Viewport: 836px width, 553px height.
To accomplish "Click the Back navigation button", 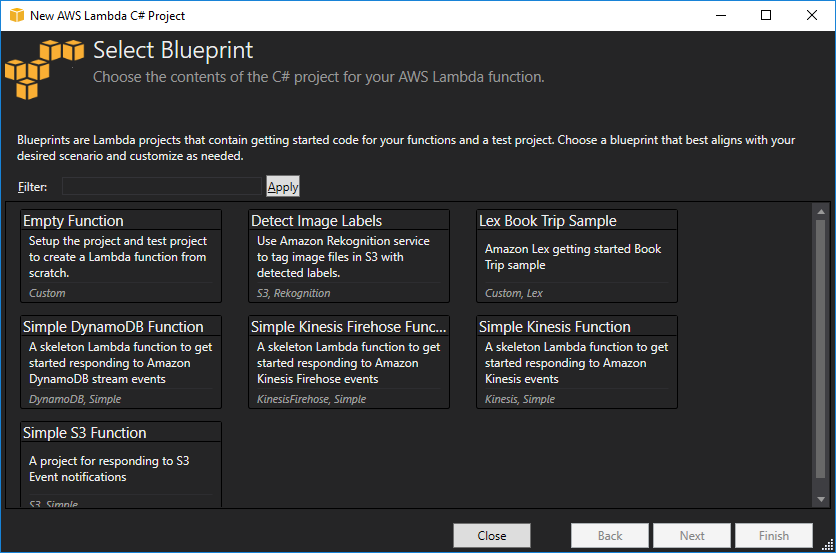I will (x=610, y=536).
